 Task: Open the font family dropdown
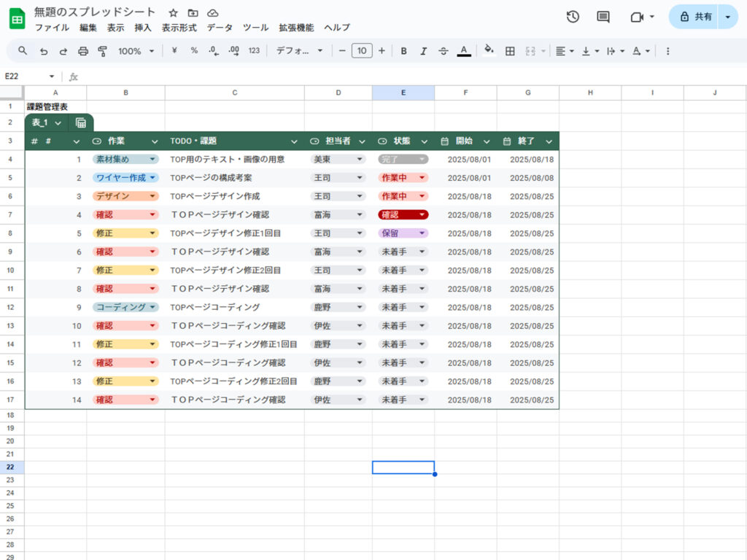tap(299, 51)
